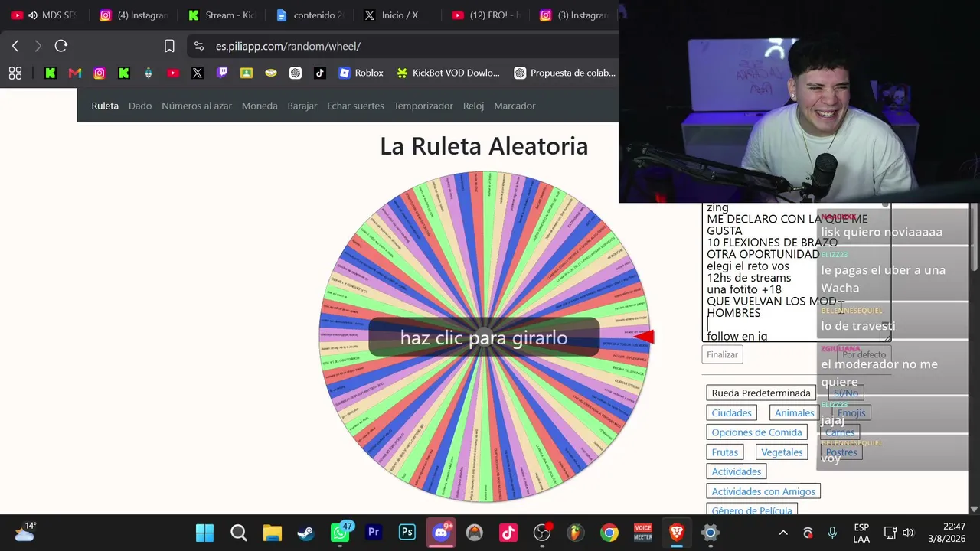Open the volume control in system tray
980x551 pixels.
(x=908, y=533)
